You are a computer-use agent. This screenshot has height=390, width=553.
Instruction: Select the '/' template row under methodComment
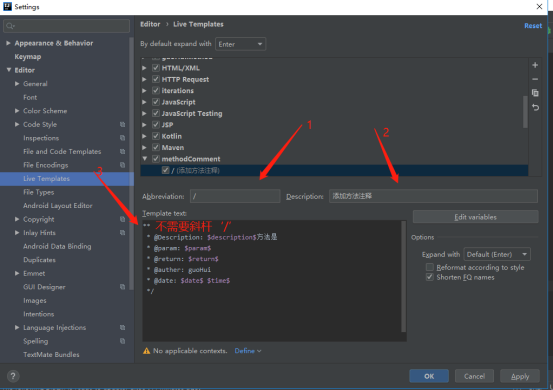tap(334, 170)
